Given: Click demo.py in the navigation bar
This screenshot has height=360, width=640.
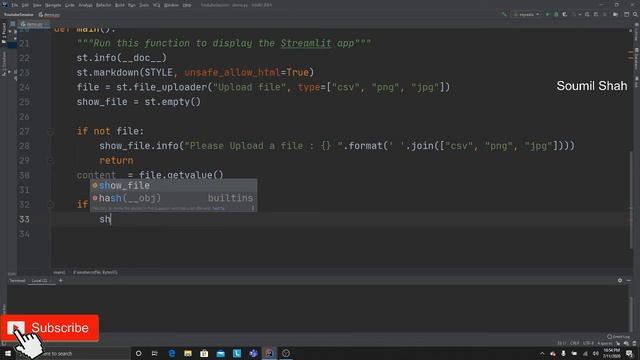Looking at the screenshot, I should coord(49,15).
